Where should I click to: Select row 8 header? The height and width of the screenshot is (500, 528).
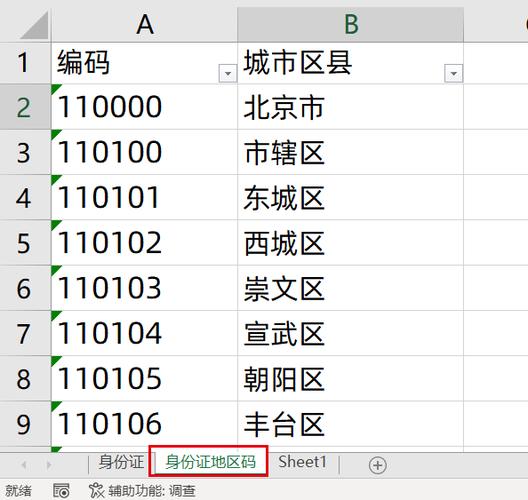[x=25, y=378]
